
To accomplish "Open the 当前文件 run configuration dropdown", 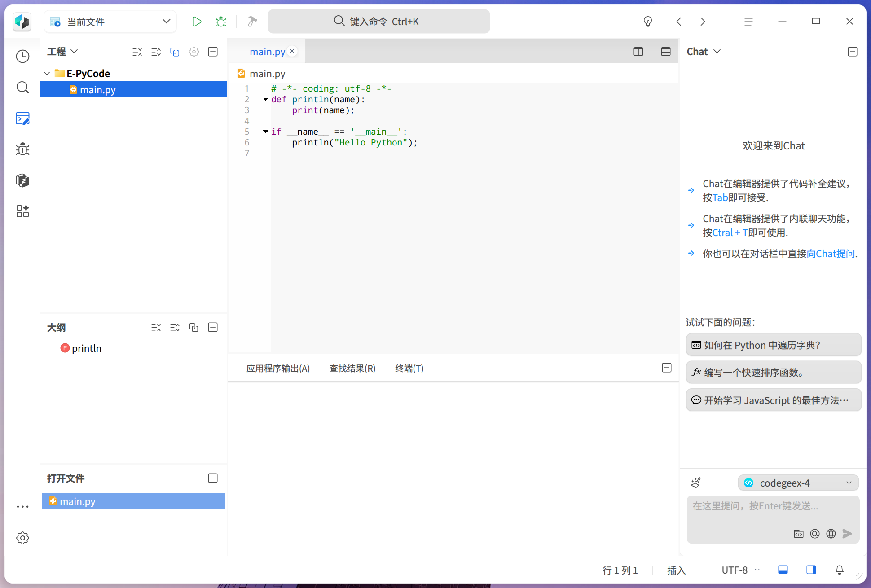I will 110,22.
